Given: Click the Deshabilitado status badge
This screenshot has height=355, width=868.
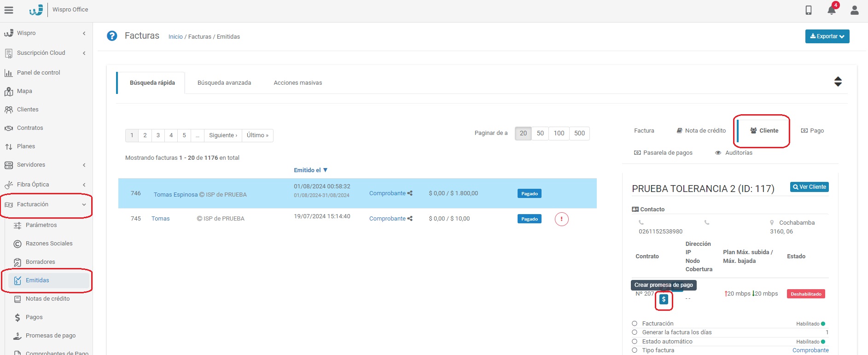Looking at the screenshot, I should pyautogui.click(x=806, y=294).
